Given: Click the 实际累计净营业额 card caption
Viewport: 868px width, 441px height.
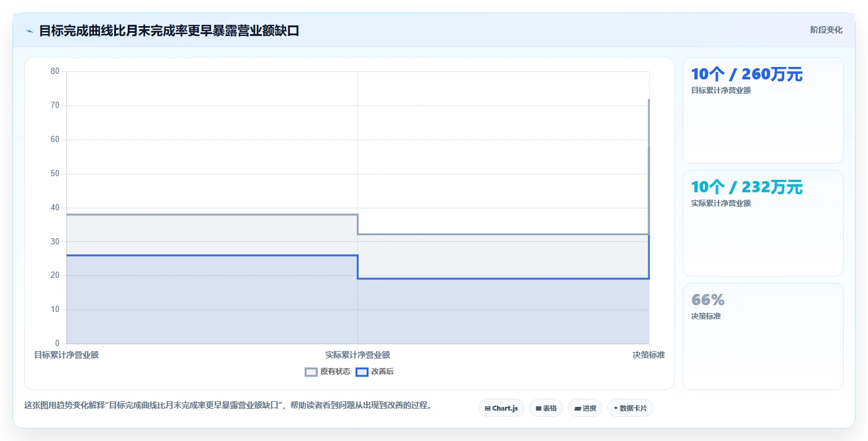Looking at the screenshot, I should tap(721, 203).
